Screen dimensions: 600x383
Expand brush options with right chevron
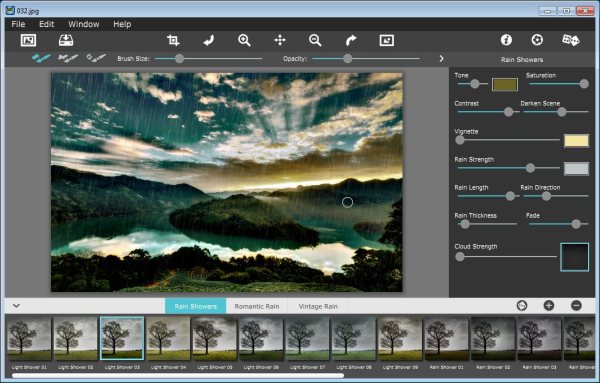441,59
